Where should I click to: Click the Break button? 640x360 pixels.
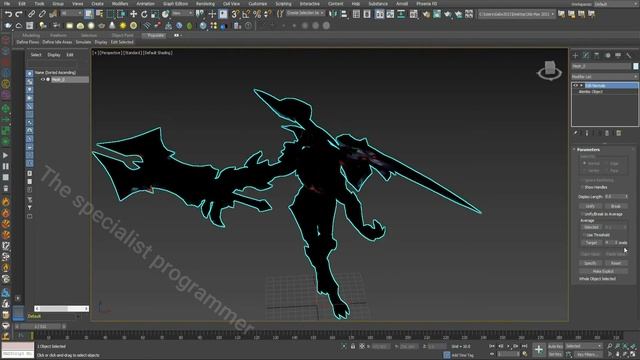coord(616,206)
